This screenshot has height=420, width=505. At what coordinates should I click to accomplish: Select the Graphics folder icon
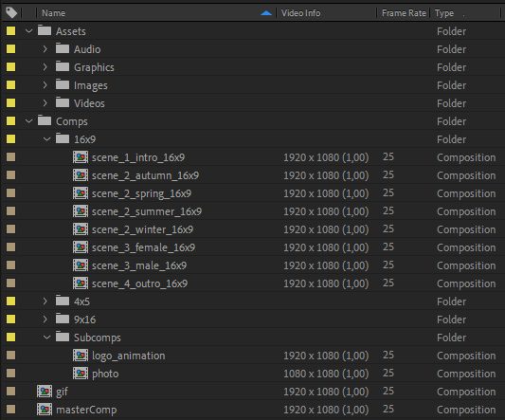click(63, 66)
